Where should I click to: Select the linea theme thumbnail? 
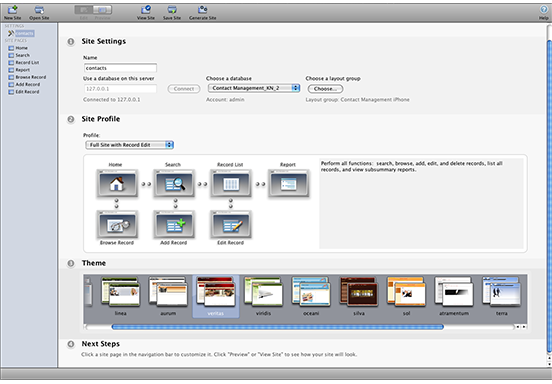[120, 292]
